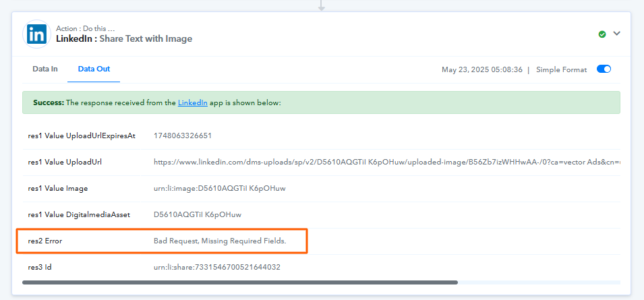
Task: Select the Data Out tab
Action: [94, 69]
